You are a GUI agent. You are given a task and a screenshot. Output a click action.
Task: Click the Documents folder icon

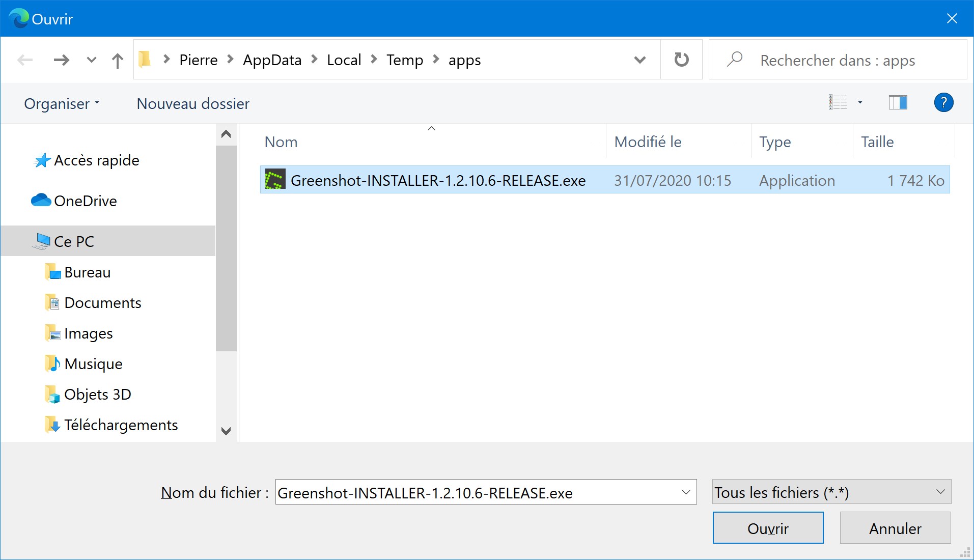52,302
